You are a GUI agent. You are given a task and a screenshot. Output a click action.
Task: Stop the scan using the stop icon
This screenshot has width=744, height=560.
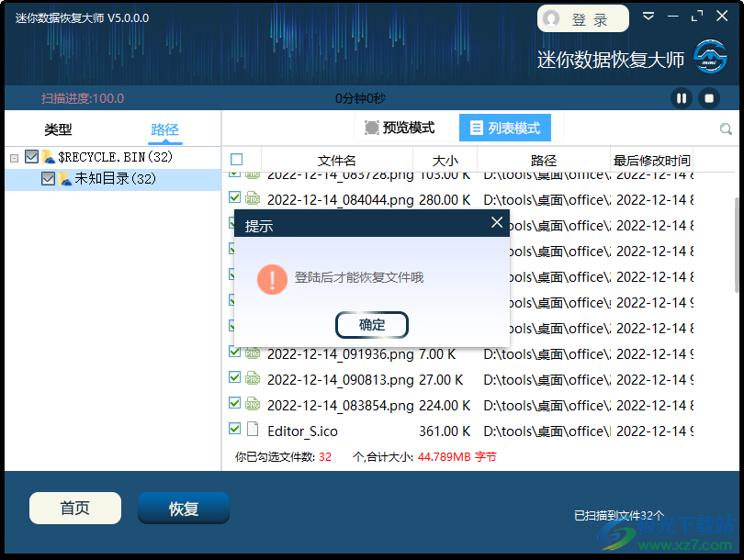708,96
